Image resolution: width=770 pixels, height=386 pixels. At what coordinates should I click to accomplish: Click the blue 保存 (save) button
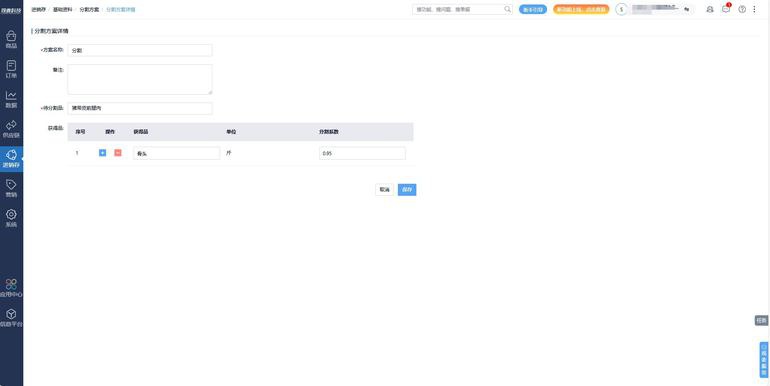407,190
